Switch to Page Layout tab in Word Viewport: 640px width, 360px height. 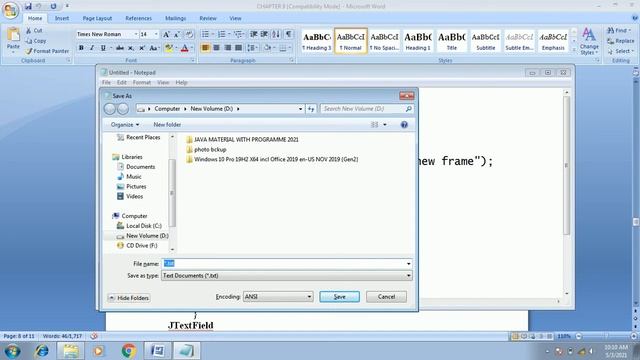(x=97, y=18)
